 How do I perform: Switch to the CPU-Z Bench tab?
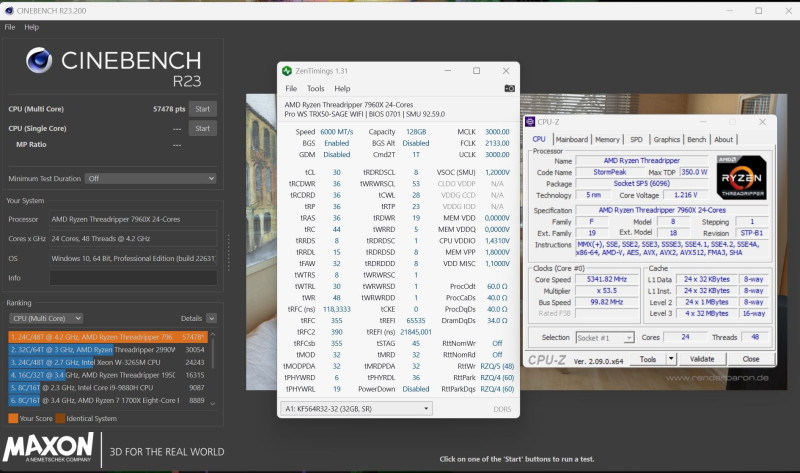pyautogui.click(x=696, y=139)
